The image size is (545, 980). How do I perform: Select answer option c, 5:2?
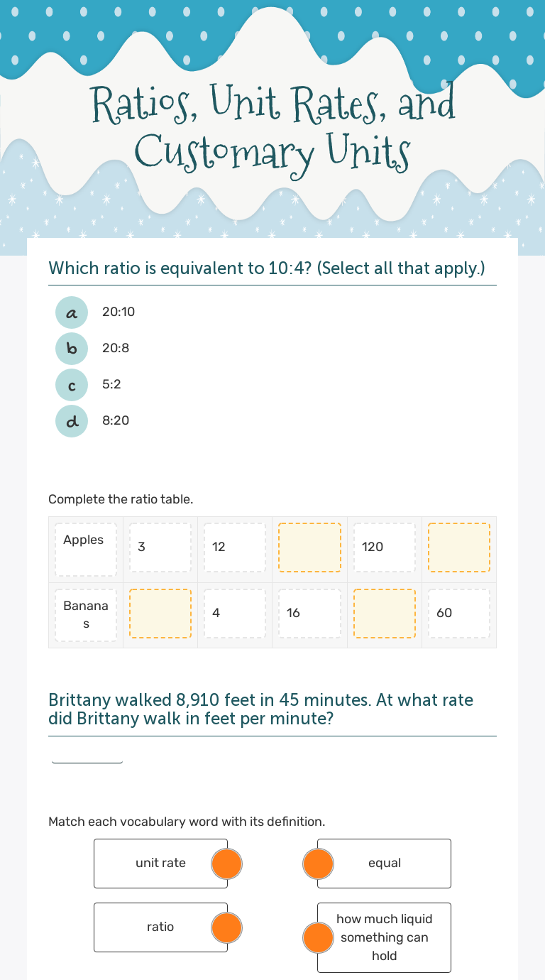point(72,384)
